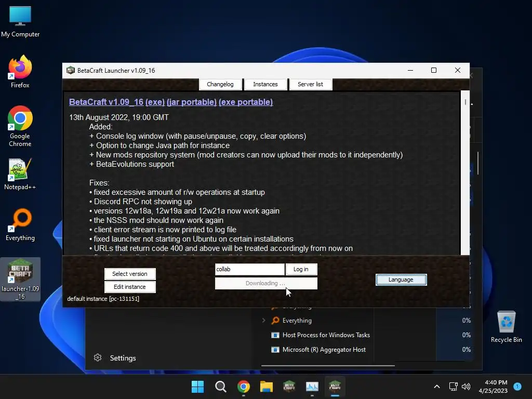
Task: Click the Edit instance button
Action: coord(130,287)
